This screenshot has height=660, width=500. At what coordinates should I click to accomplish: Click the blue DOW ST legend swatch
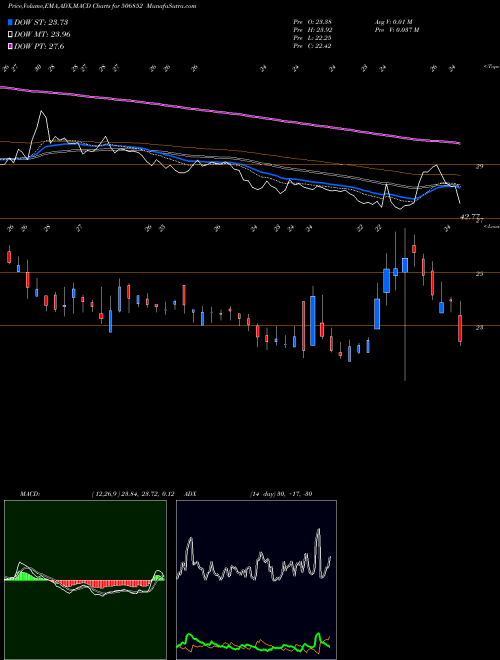10,22
